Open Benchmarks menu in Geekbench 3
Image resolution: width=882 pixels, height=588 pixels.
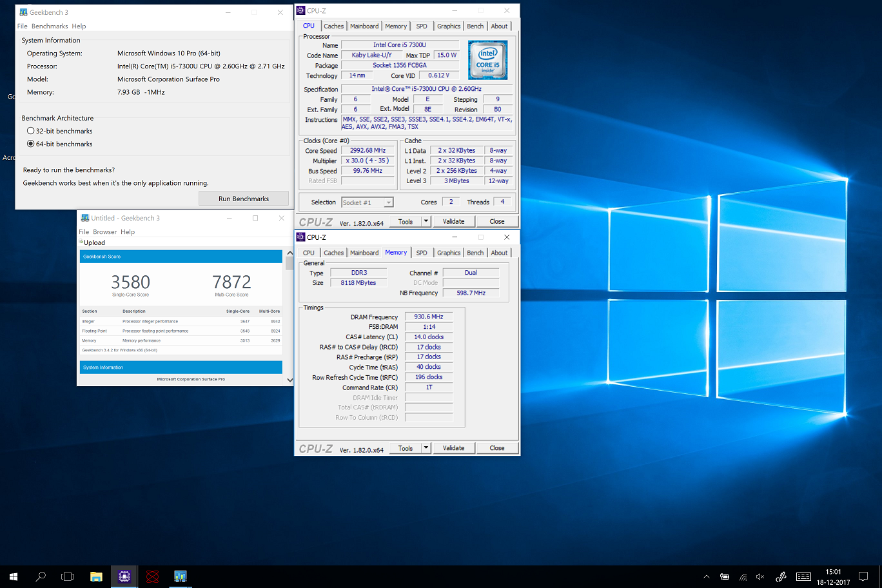[50, 26]
